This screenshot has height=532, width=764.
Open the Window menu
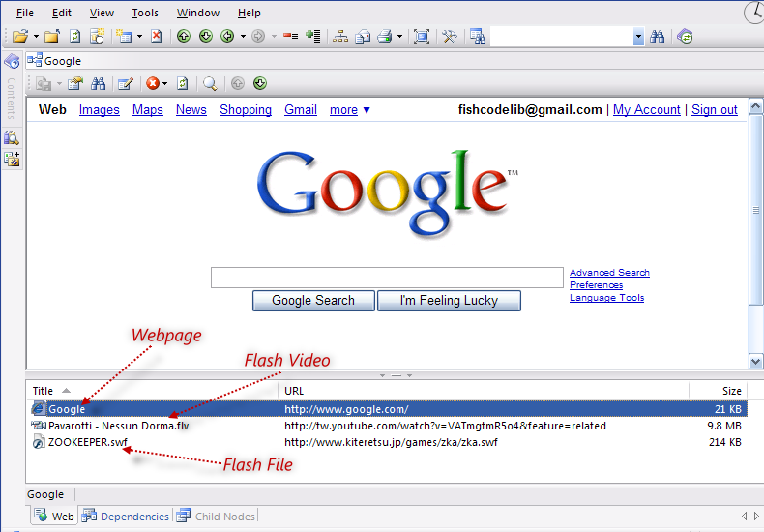click(198, 13)
